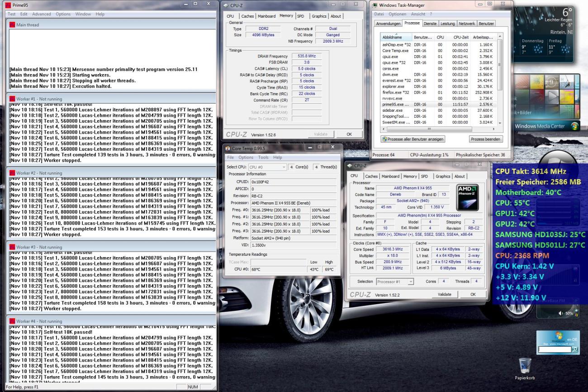
Task: Open the Ansicht menu in Task-Manager
Action: [x=418, y=14]
